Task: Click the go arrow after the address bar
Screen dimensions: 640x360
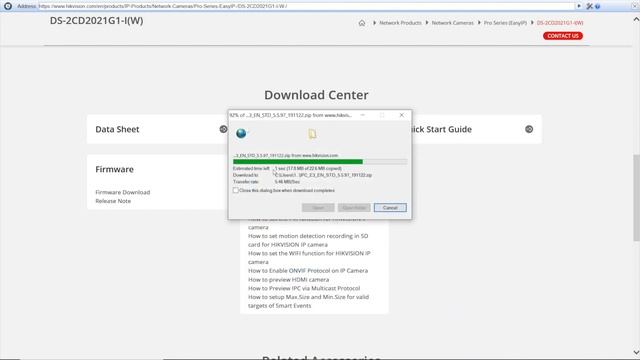Action: coord(579,6)
